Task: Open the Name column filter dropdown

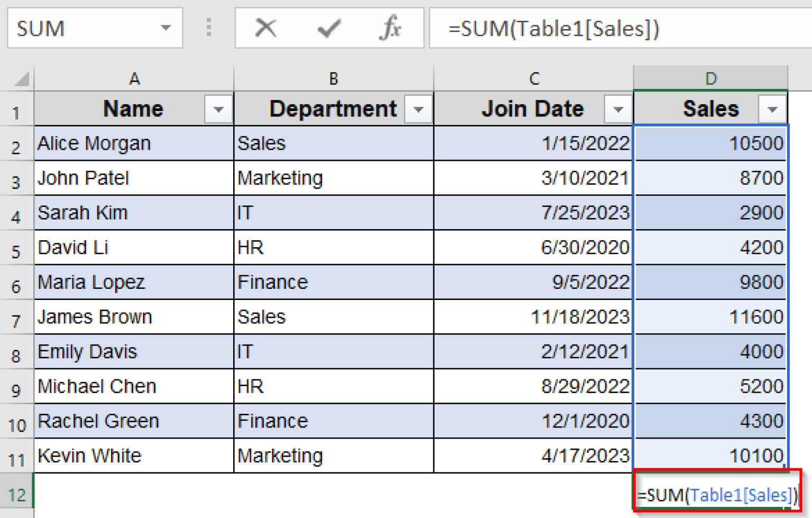Action: coord(218,109)
